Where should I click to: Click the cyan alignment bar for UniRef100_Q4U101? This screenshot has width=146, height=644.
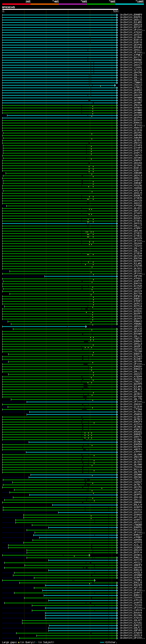pyautogui.click(x=60, y=223)
